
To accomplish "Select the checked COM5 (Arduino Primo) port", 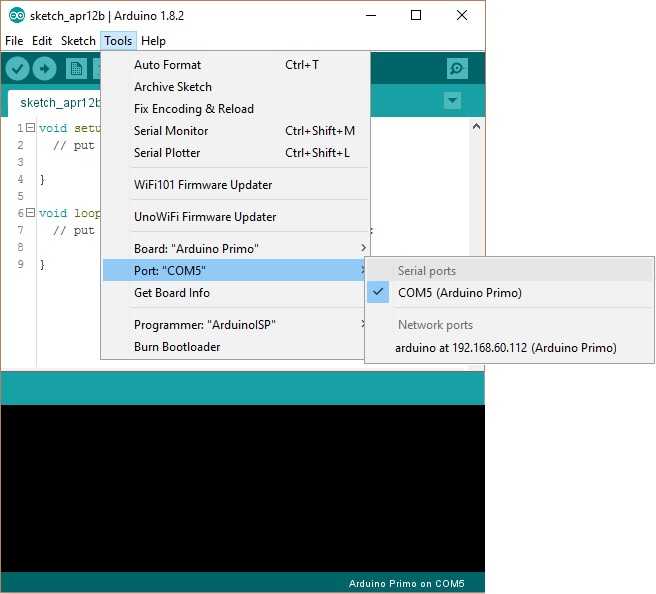I will (x=459, y=293).
